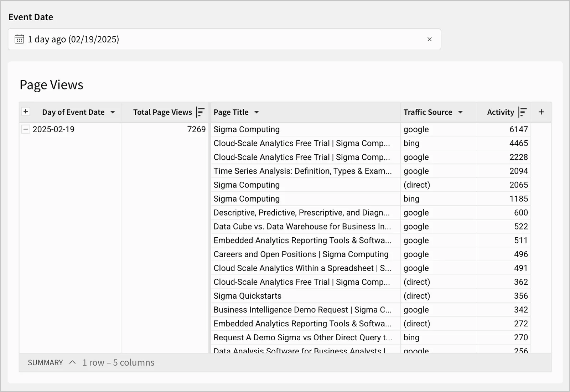This screenshot has height=392, width=570.
Task: Expand all groupings with the header plus icon
Action: click(26, 112)
